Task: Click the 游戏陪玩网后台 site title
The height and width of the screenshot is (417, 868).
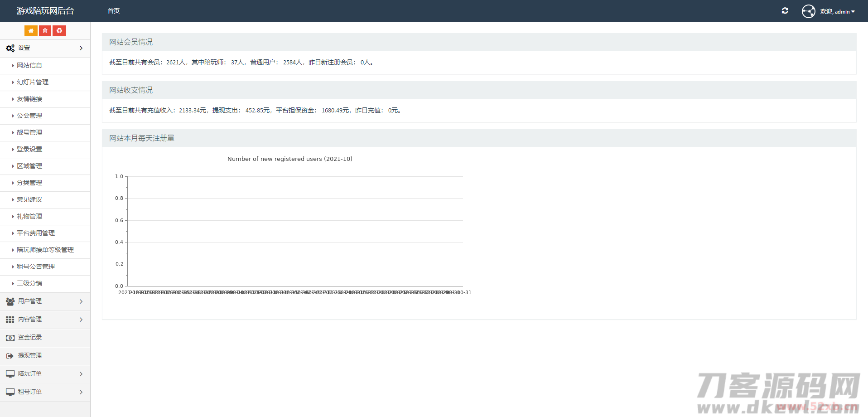Action: click(45, 11)
